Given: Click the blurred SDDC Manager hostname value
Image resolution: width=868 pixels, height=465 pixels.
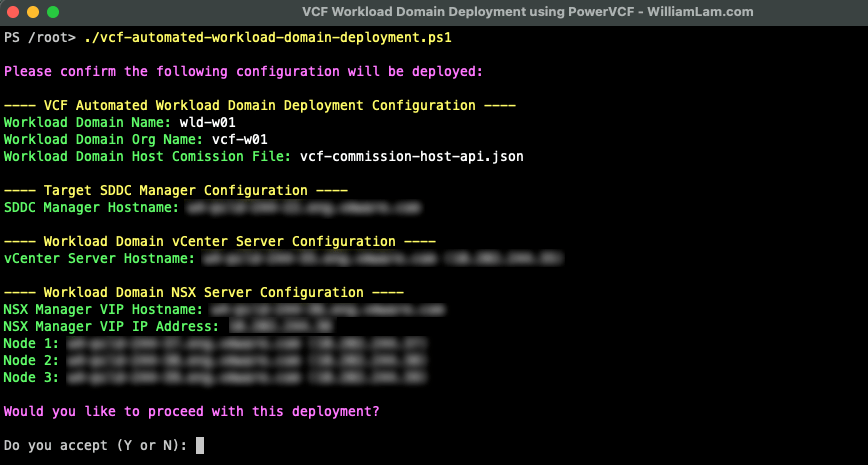Looking at the screenshot, I should click(x=303, y=208).
